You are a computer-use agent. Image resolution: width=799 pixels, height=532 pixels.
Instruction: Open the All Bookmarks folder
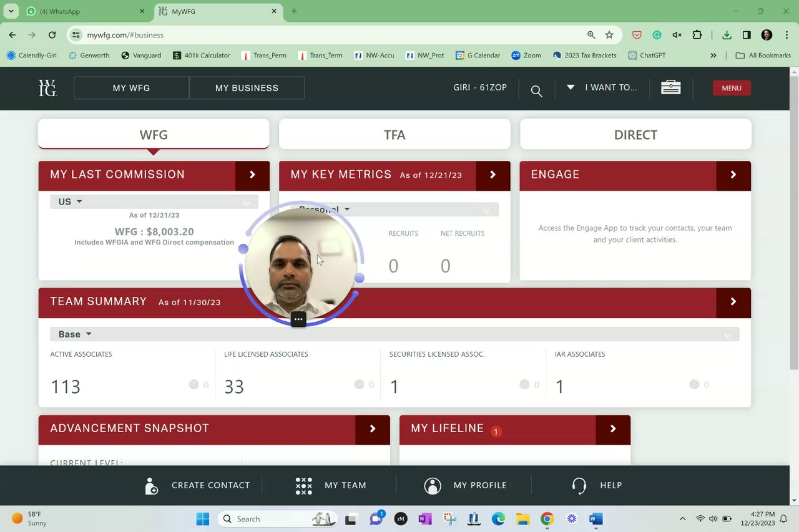point(763,56)
